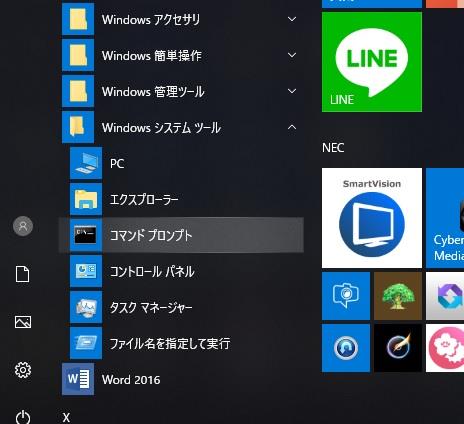This screenshot has height=424, width=464.
Task: Open the pink flower app tile
Action: click(x=445, y=348)
